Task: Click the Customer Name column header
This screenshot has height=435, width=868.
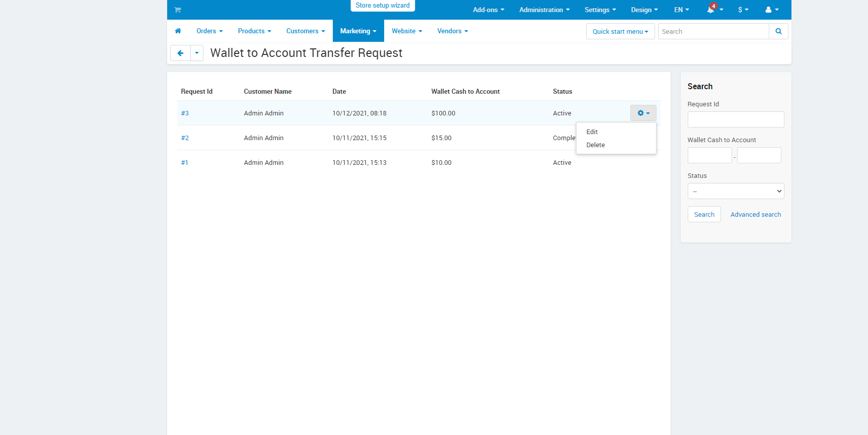Action: [x=267, y=91]
